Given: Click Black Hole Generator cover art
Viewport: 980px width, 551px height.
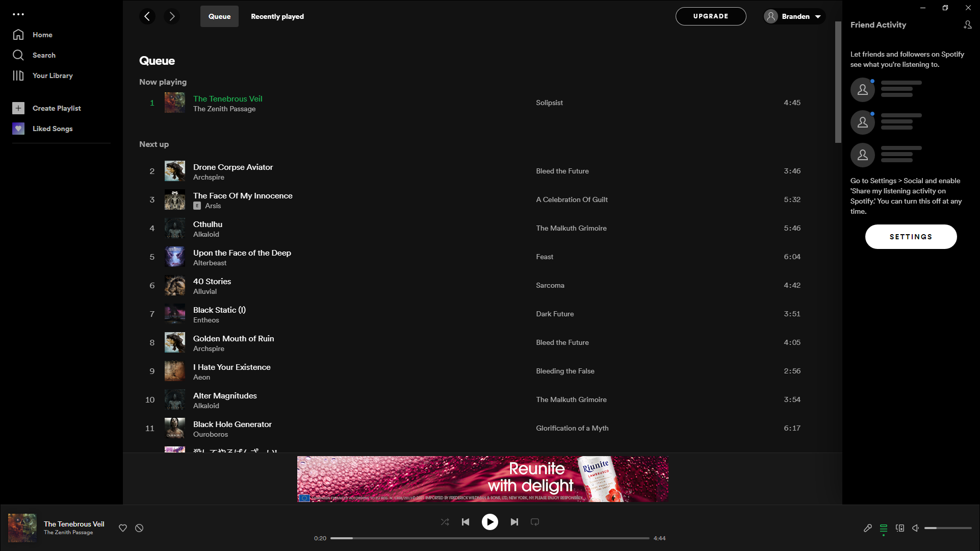Looking at the screenshot, I should point(175,428).
